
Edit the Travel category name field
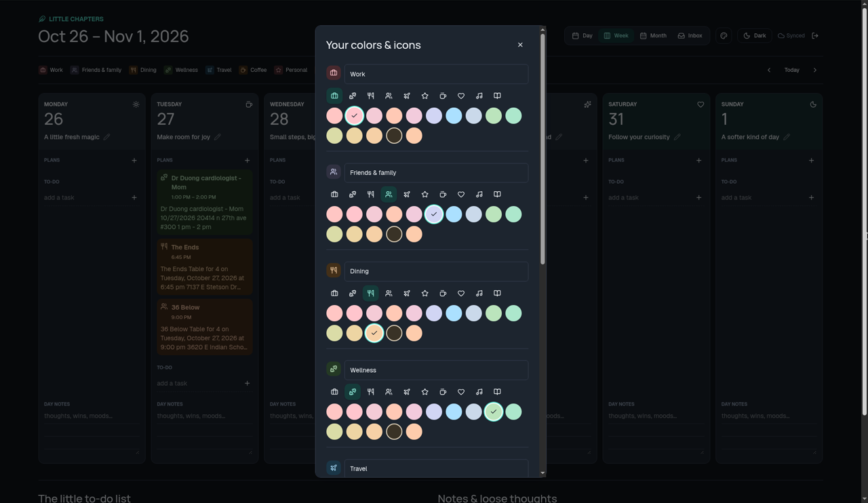(x=436, y=468)
